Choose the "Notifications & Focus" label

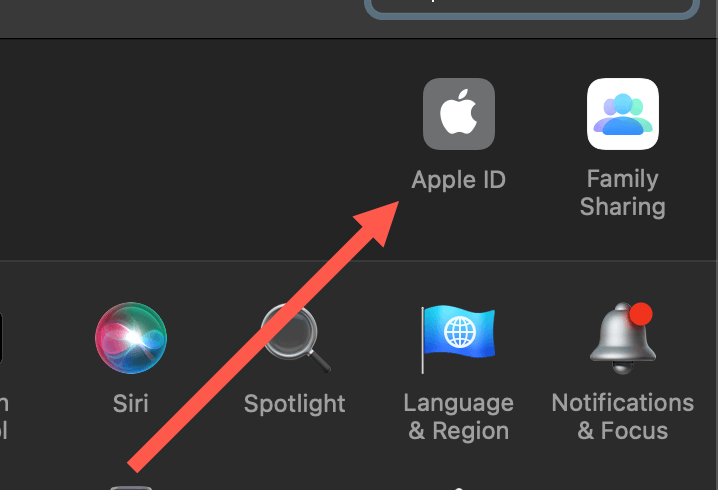pyautogui.click(x=623, y=417)
